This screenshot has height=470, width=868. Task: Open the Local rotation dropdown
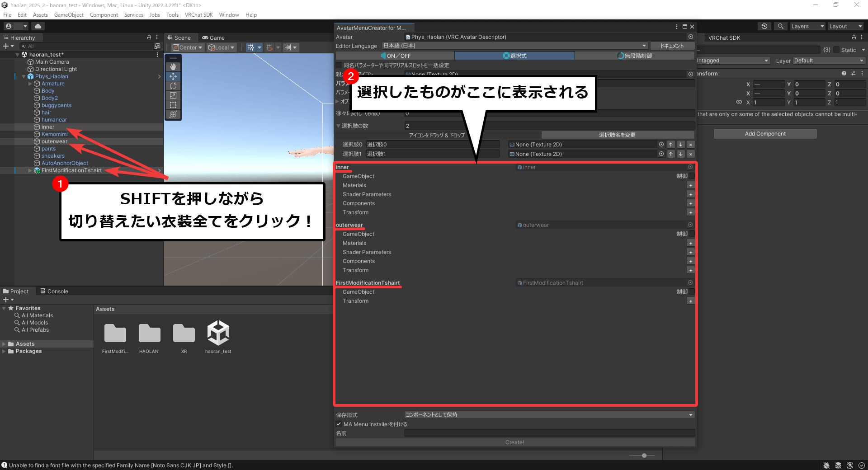[222, 47]
